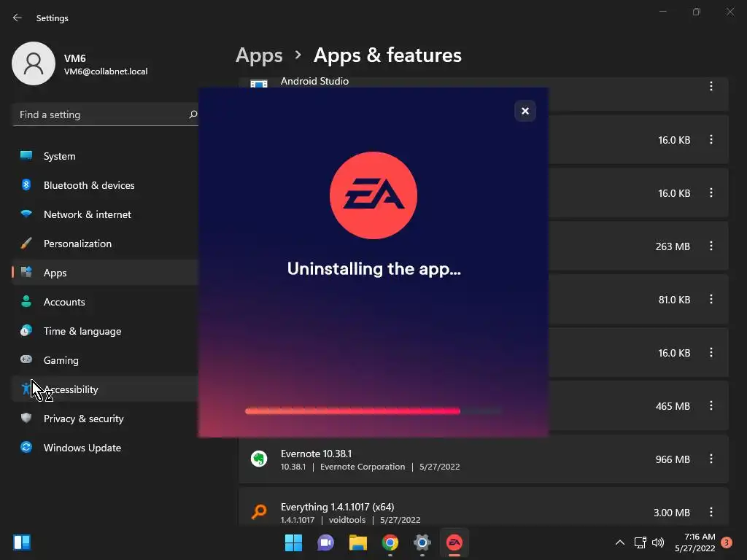Select Apps in the sidebar
The height and width of the screenshot is (560, 747).
[x=105, y=273]
